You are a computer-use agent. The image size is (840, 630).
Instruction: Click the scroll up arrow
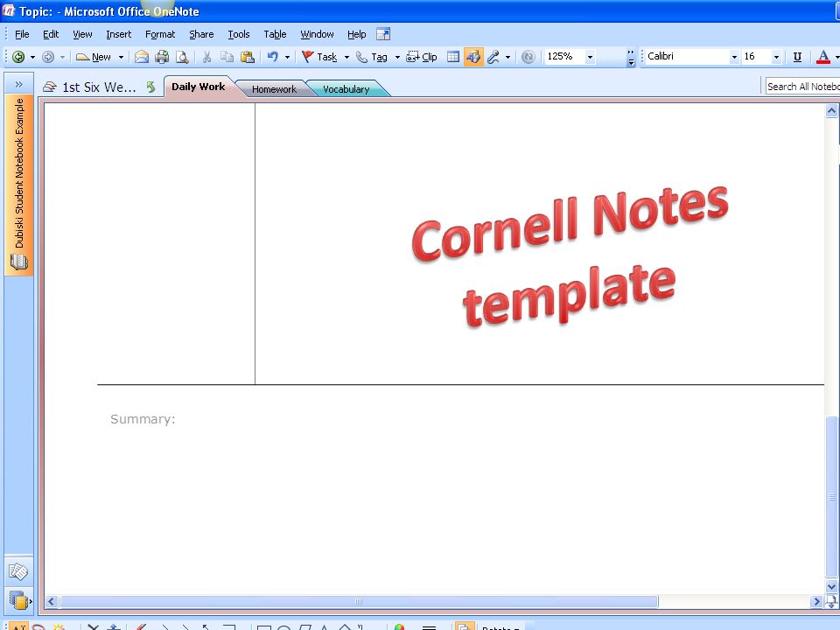point(831,111)
